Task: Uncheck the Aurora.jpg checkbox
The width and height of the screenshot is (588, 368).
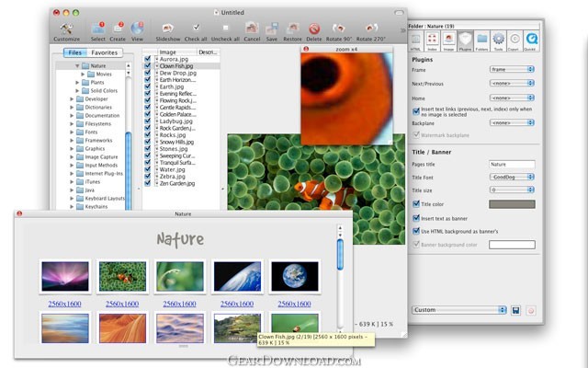Action: coord(148,59)
